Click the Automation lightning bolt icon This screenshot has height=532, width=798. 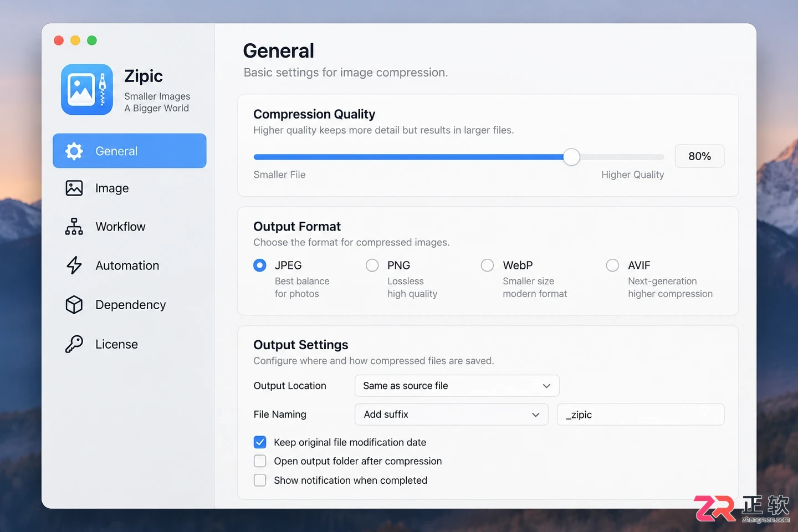click(x=74, y=265)
